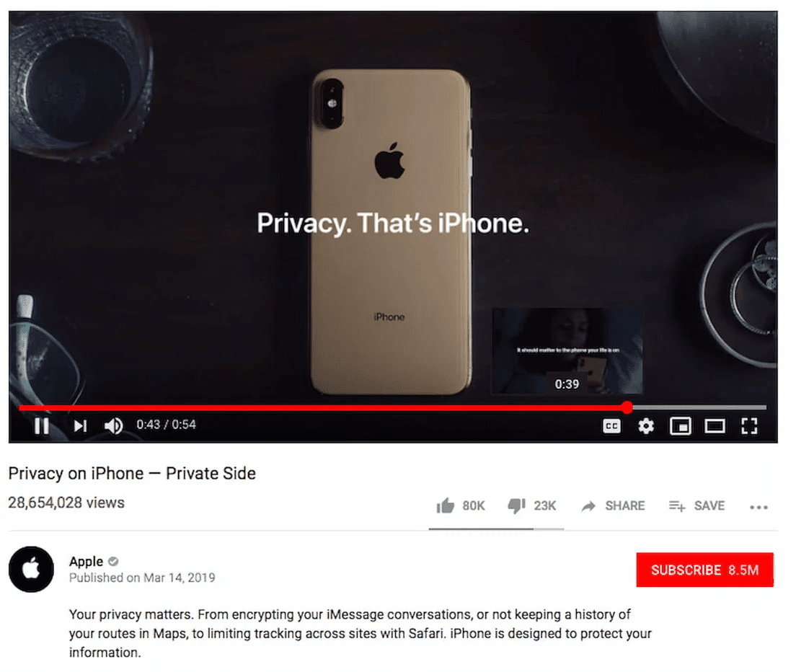The height and width of the screenshot is (672, 796).
Task: Click the verified badge beside Apple
Action: coord(113,562)
